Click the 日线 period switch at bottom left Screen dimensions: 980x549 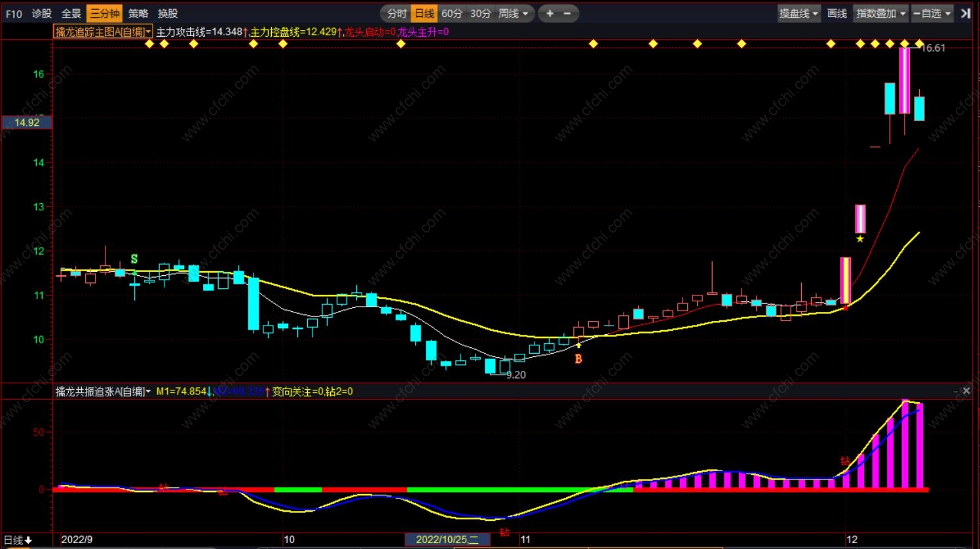pyautogui.click(x=18, y=540)
